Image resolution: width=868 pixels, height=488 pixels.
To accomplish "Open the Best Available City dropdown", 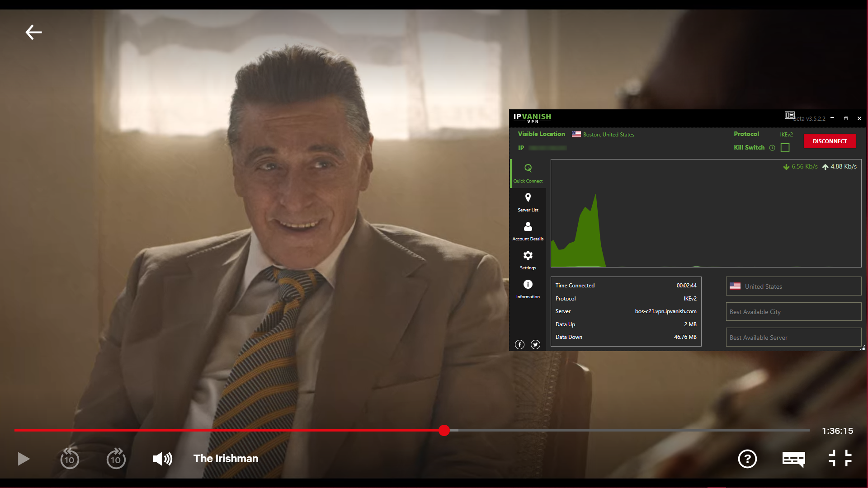I will pyautogui.click(x=793, y=312).
